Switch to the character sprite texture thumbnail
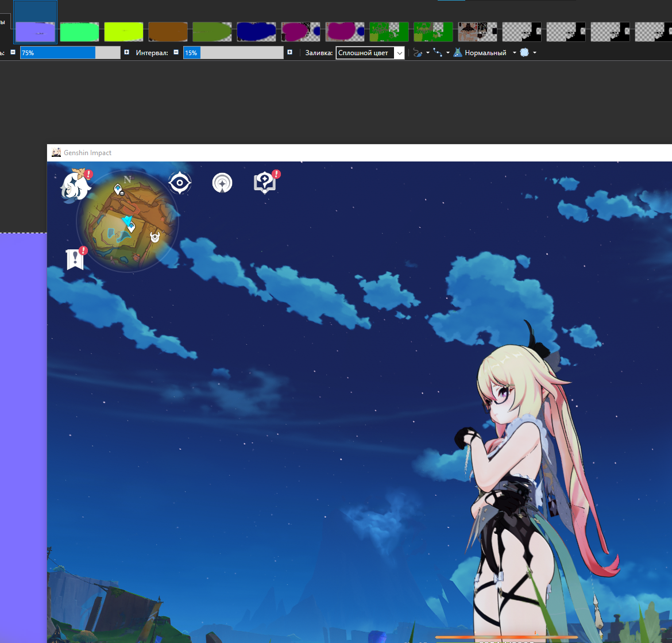 click(x=477, y=32)
